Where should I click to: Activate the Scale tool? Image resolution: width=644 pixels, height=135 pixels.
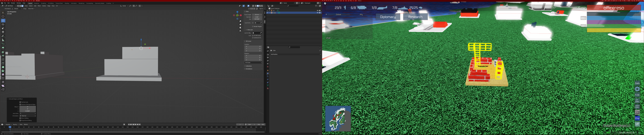click(x=3, y=28)
